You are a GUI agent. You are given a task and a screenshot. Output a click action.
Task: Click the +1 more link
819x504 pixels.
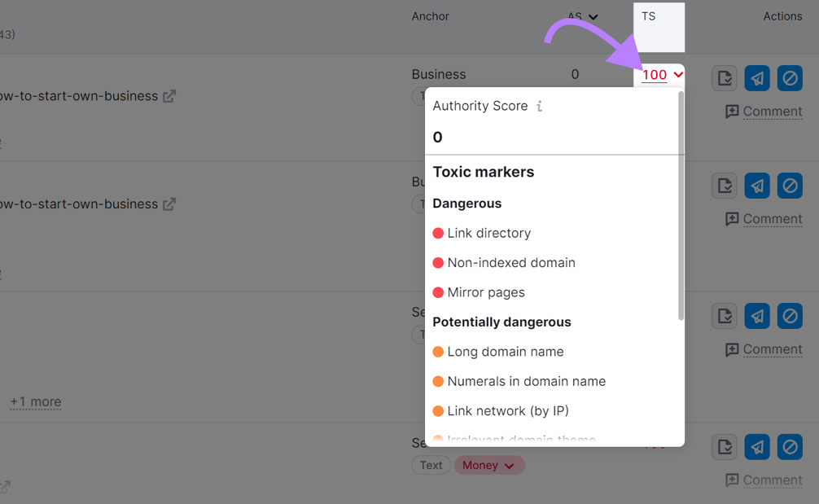pyautogui.click(x=36, y=401)
